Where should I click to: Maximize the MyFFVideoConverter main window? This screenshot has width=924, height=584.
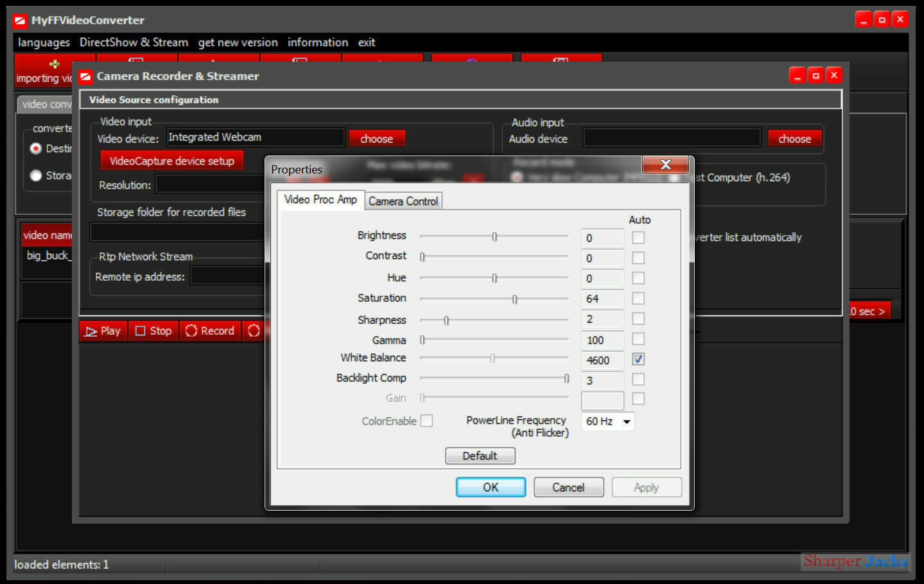pyautogui.click(x=882, y=20)
